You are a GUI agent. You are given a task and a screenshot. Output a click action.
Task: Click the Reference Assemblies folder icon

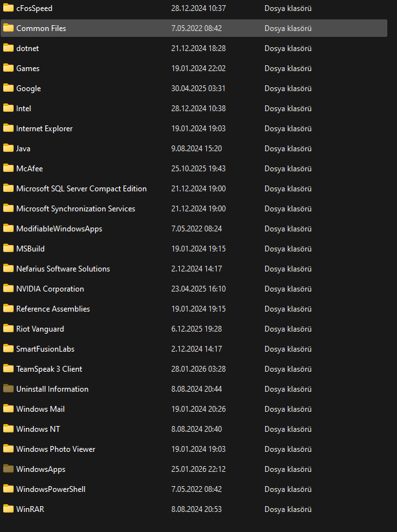8,308
